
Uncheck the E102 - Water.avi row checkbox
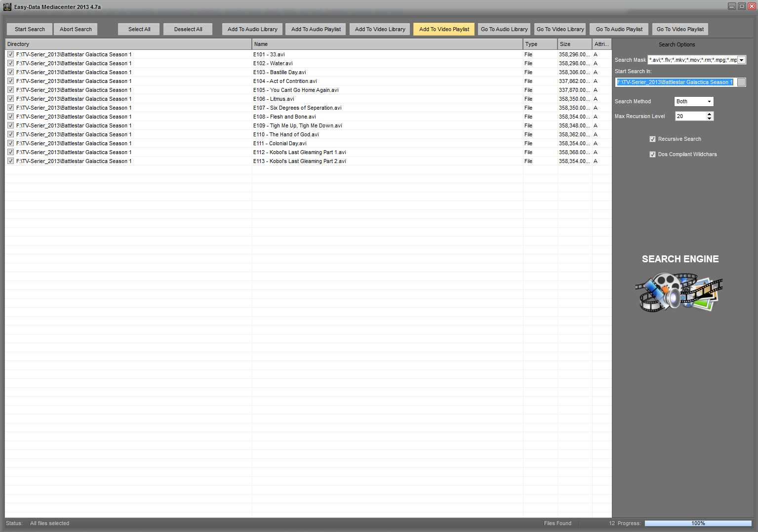10,63
